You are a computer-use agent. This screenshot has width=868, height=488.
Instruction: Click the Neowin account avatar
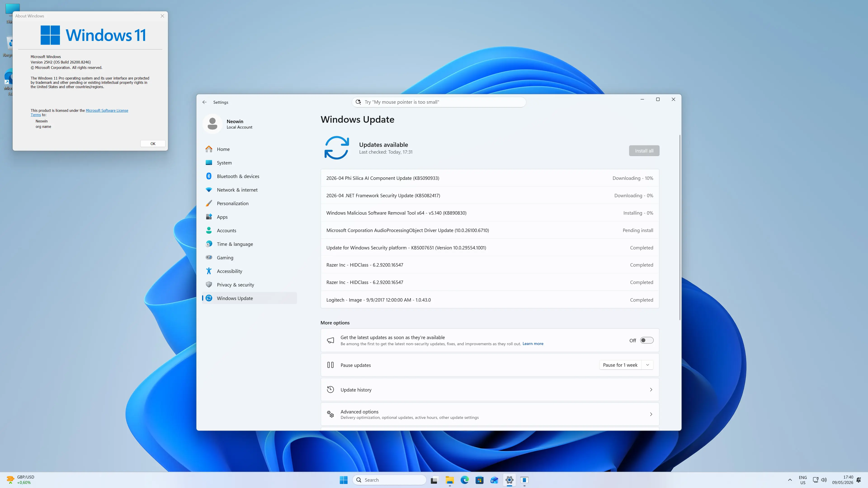click(x=212, y=124)
